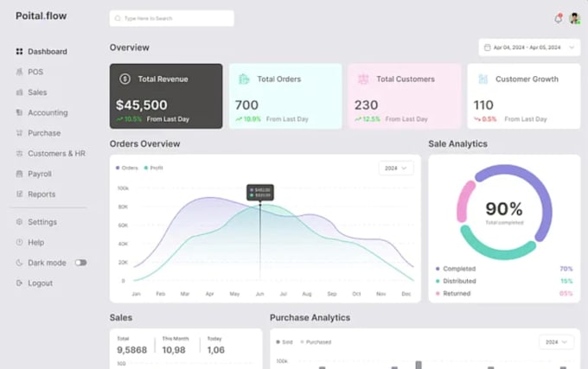Click the Logout icon in sidebar

click(20, 283)
